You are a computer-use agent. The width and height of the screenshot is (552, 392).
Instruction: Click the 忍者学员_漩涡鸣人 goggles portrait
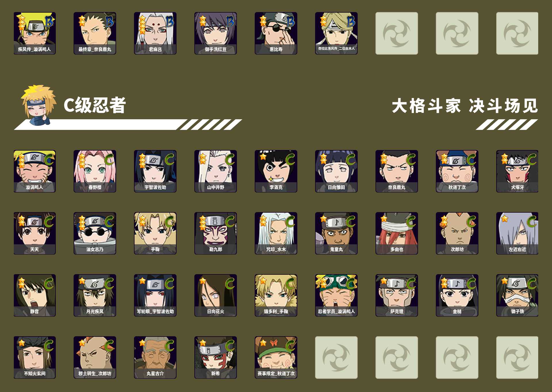[x=336, y=295]
